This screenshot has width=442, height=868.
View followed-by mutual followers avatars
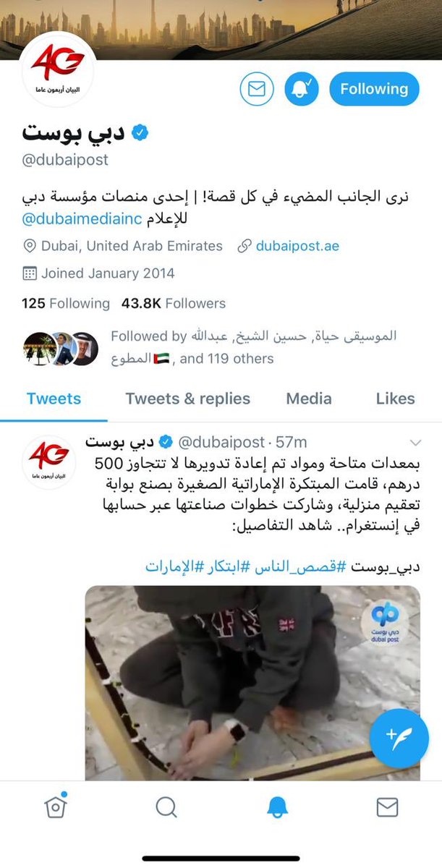point(61,349)
